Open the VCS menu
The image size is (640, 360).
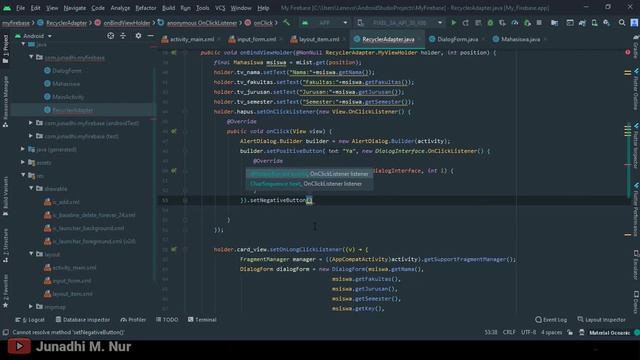coord(220,8)
